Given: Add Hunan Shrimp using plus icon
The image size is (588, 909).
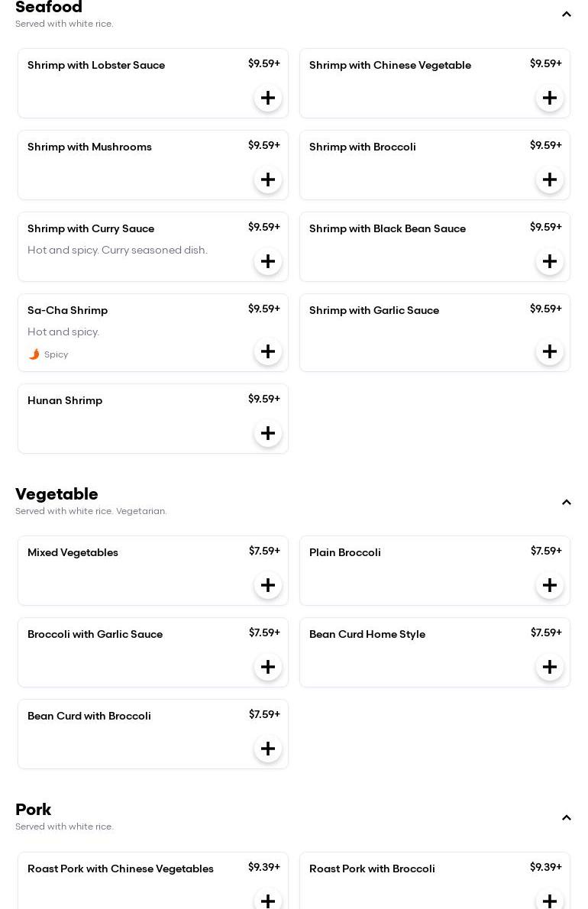Looking at the screenshot, I should click(268, 433).
